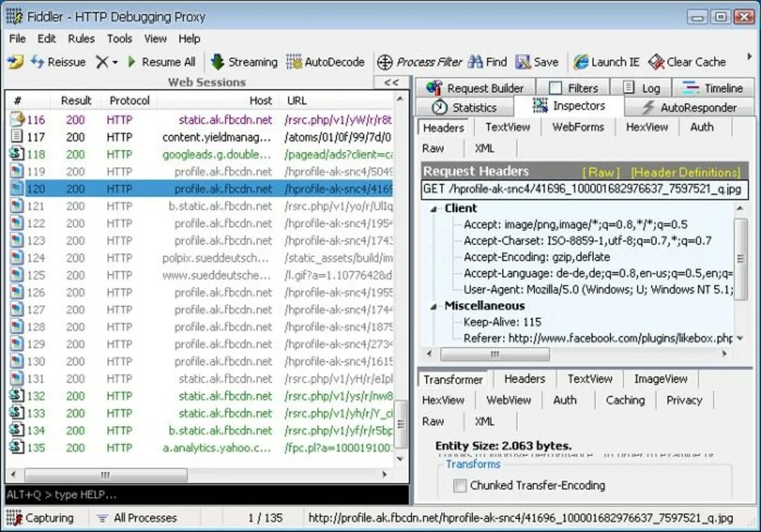Click Clear Cache in the toolbar

tap(687, 62)
